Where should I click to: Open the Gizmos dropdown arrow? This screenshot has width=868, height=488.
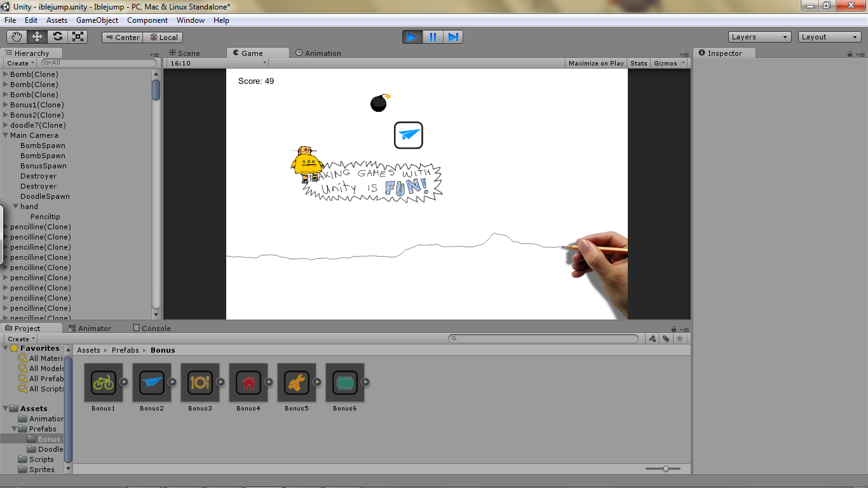point(684,63)
